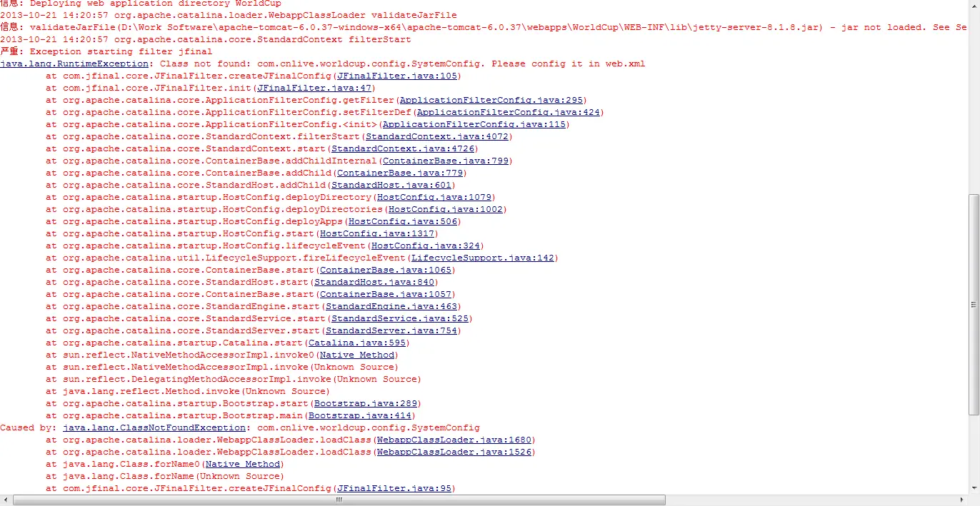
Task: Select the 'WebappClassLoader validateJarFile' timestamp line
Action: (x=229, y=15)
